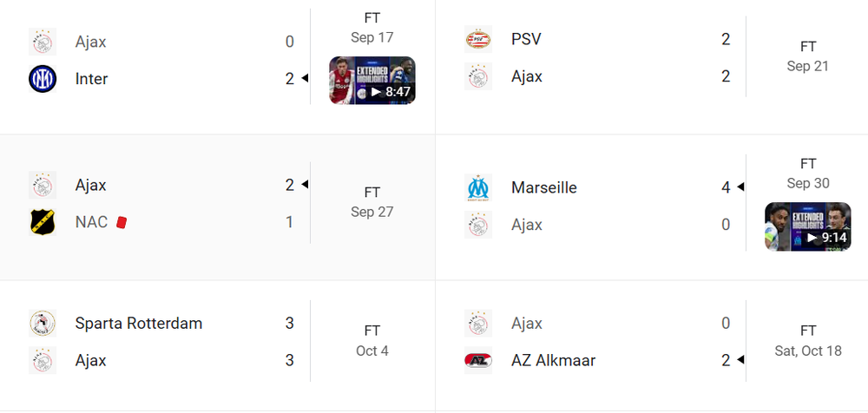Viewport: 868px width, 413px height.
Task: Open the PSV team name link
Action: pyautogui.click(x=526, y=39)
